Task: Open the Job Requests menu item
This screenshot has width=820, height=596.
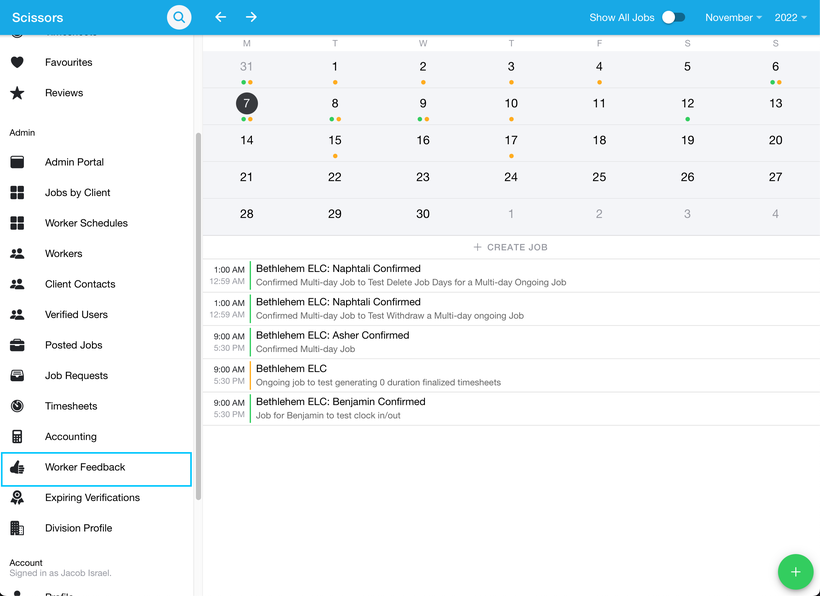Action: point(97,375)
